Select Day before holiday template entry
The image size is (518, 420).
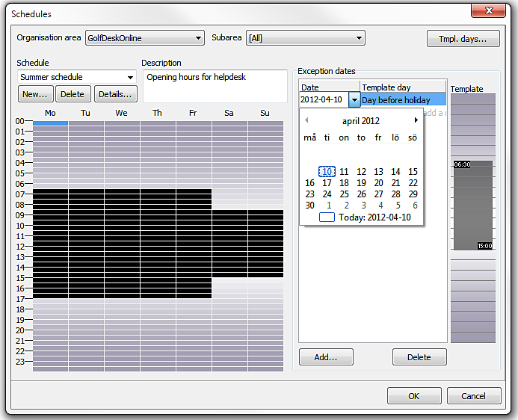click(x=403, y=99)
